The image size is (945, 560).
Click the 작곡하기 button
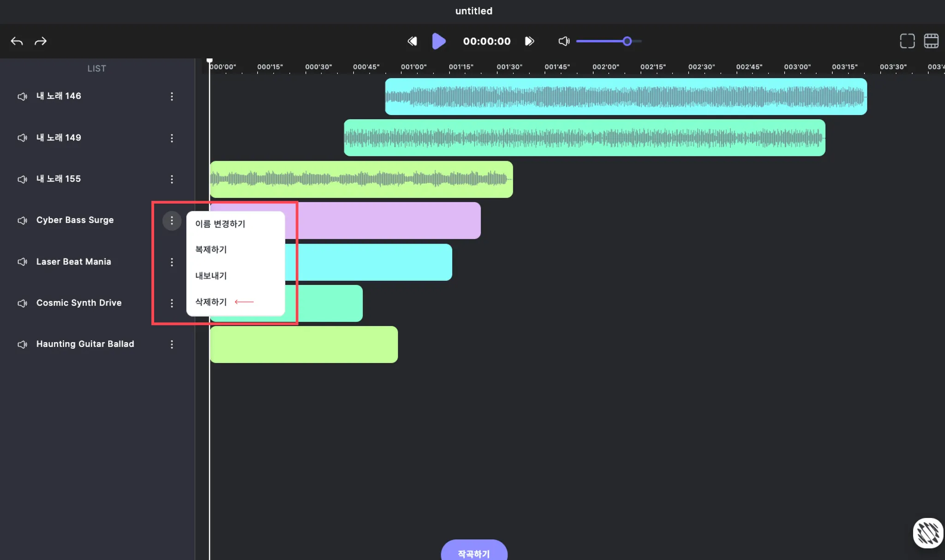(x=474, y=552)
